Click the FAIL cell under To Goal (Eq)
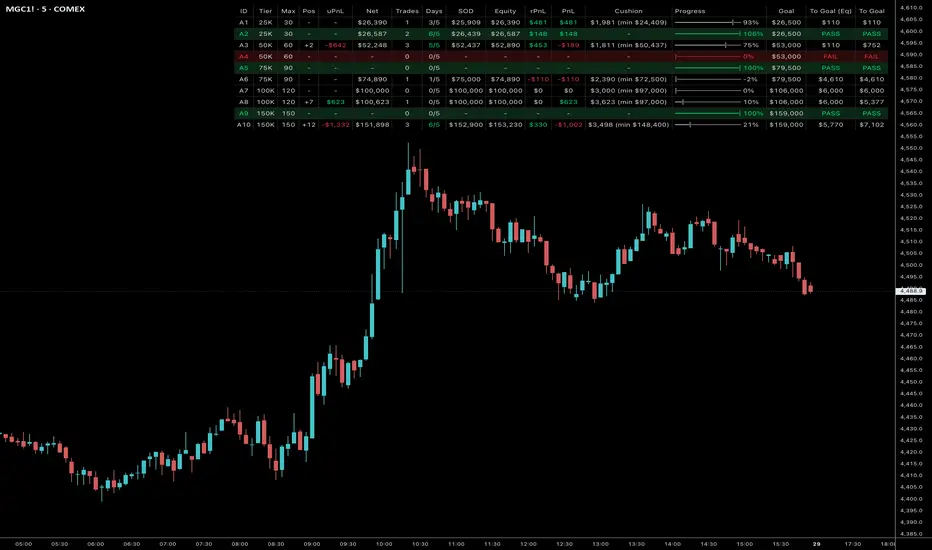Image resolution: width=932 pixels, height=550 pixels. coord(830,56)
